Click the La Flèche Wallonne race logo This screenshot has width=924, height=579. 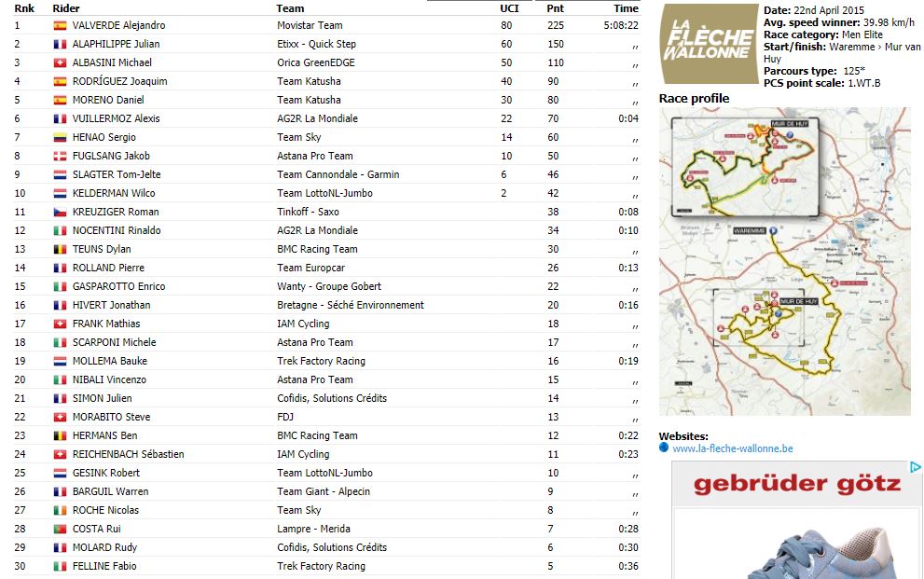click(709, 44)
